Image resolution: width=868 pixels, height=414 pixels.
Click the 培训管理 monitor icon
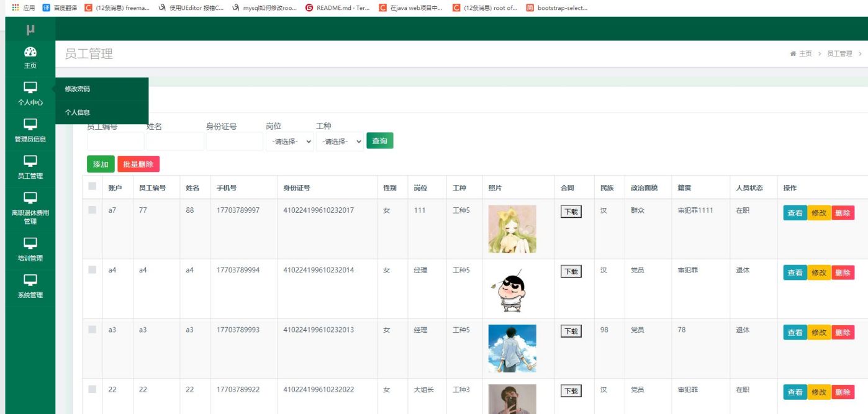coord(30,243)
